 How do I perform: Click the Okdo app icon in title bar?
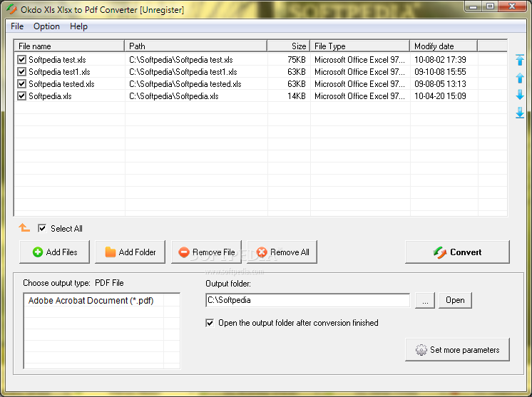(x=11, y=9)
